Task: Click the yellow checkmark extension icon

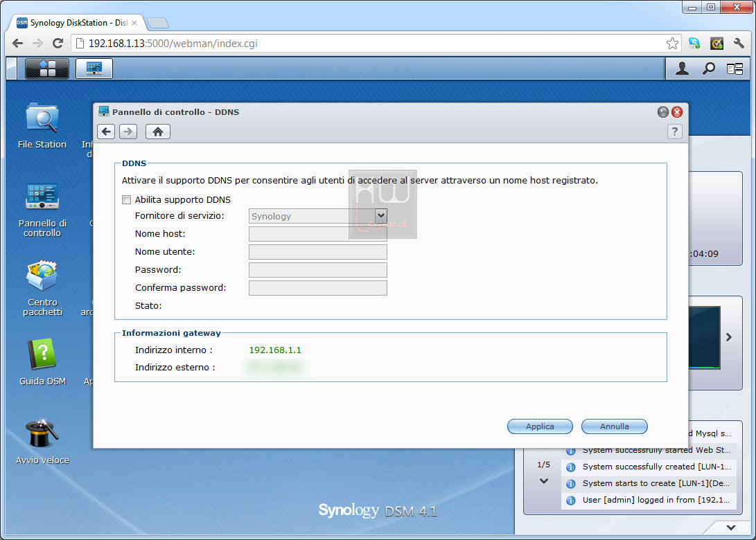Action: 717,44
